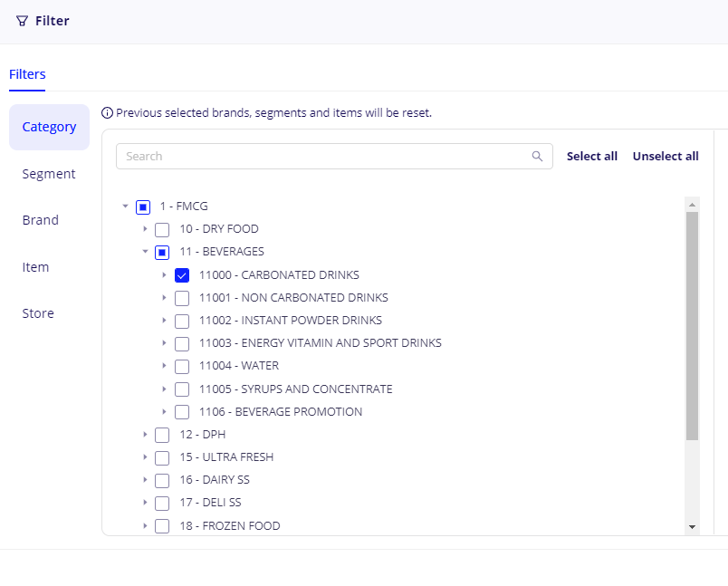Tick the 10 - DRY FOOD checkbox
Screen dimensions: 728x586
(x=162, y=229)
